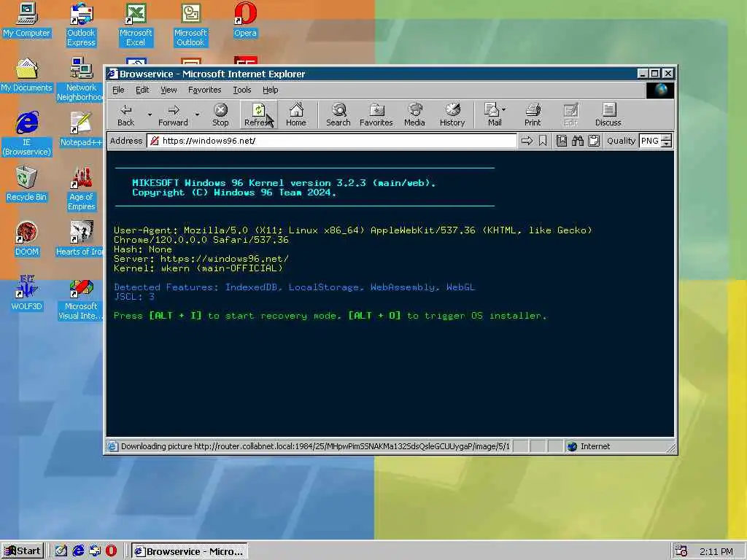747x560 pixels.
Task: Launch Outlook Express from quick launch
Action: point(95,551)
